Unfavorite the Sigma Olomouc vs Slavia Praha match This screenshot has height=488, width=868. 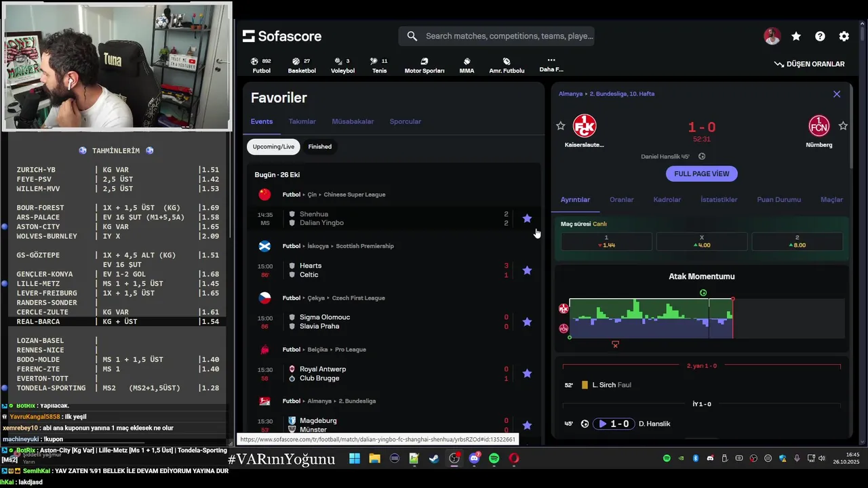click(527, 322)
